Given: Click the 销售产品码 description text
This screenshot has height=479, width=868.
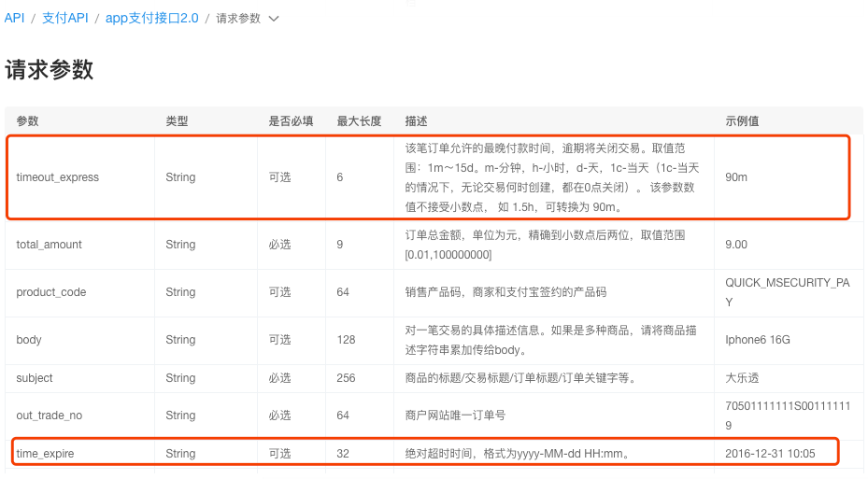Looking at the screenshot, I should point(506,292).
